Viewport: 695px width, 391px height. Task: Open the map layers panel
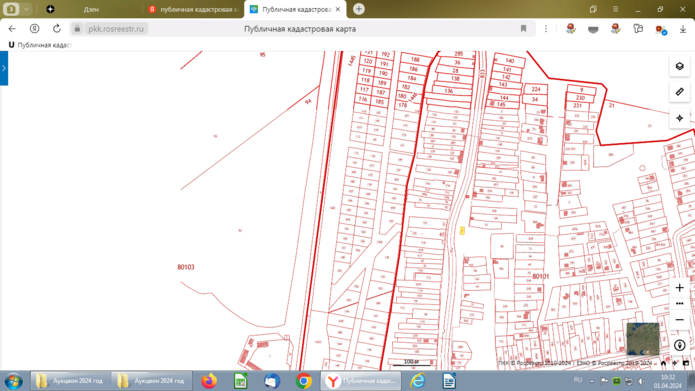(679, 66)
